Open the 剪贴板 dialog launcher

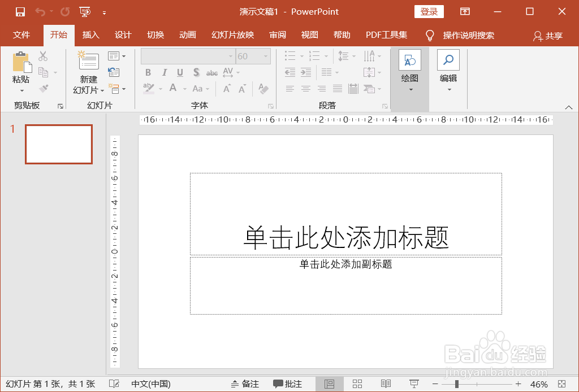[x=60, y=106]
